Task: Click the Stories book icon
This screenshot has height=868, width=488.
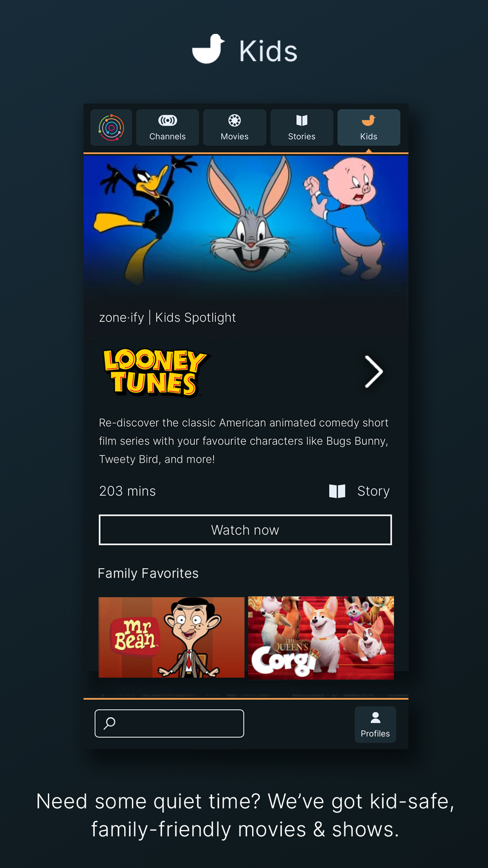Action: pyautogui.click(x=302, y=120)
